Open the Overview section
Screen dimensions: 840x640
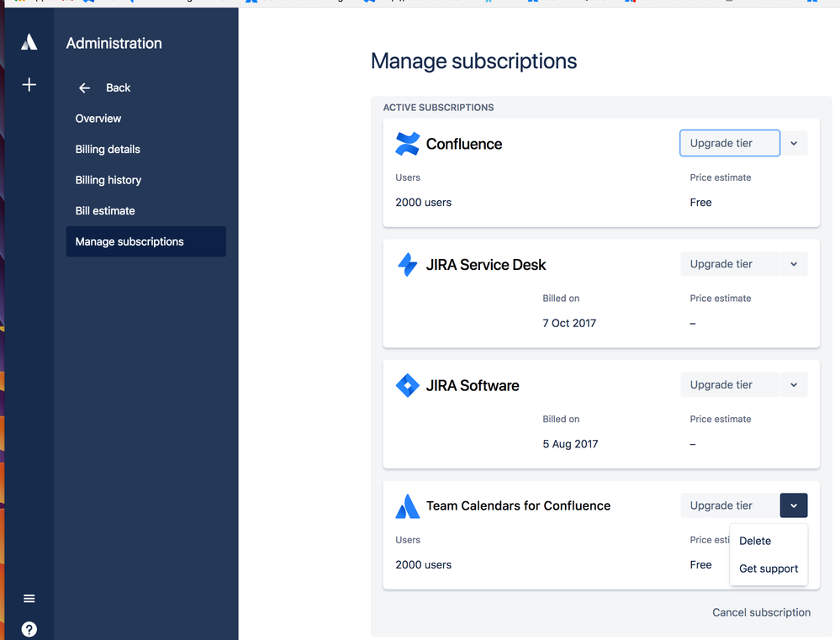(x=98, y=119)
